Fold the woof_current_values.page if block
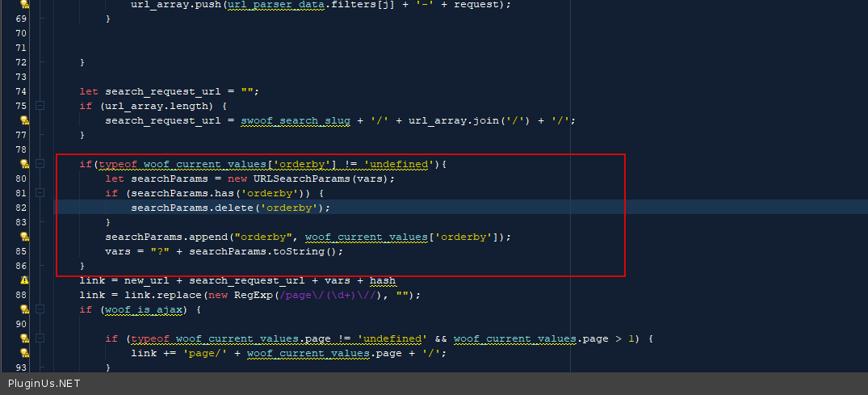The height and width of the screenshot is (395, 868). click(x=40, y=338)
